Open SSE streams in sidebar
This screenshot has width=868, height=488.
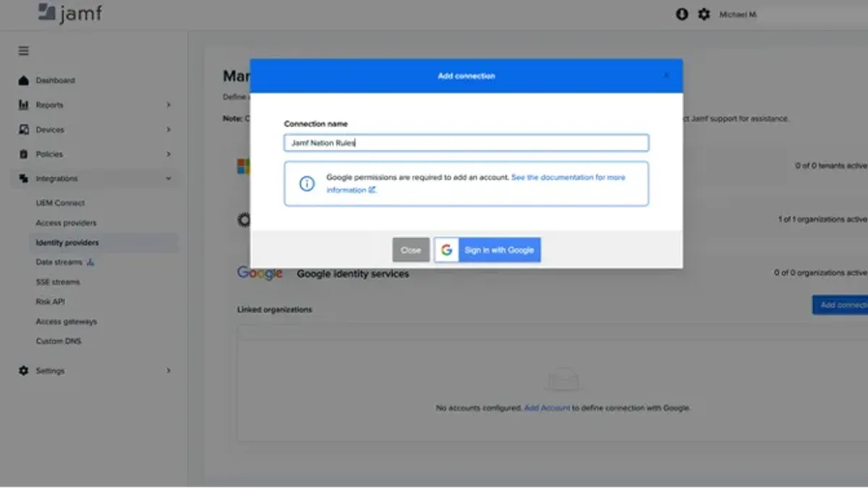click(x=58, y=282)
